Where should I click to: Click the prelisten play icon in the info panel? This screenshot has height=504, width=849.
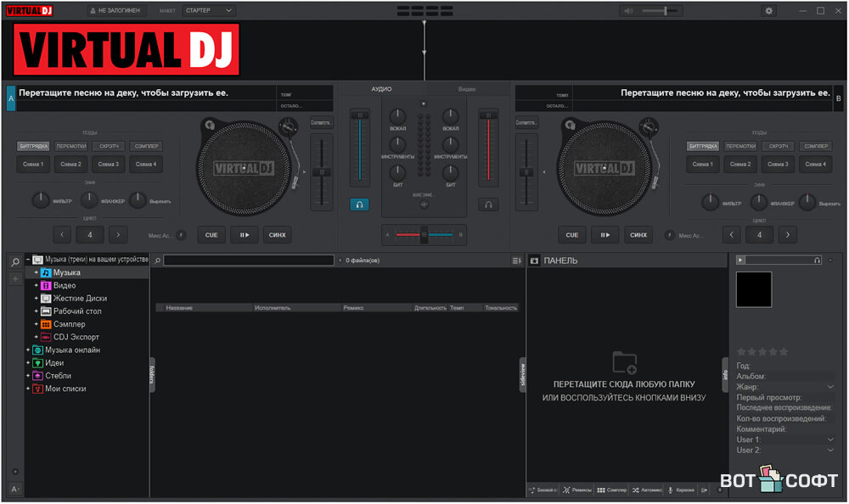point(741,260)
